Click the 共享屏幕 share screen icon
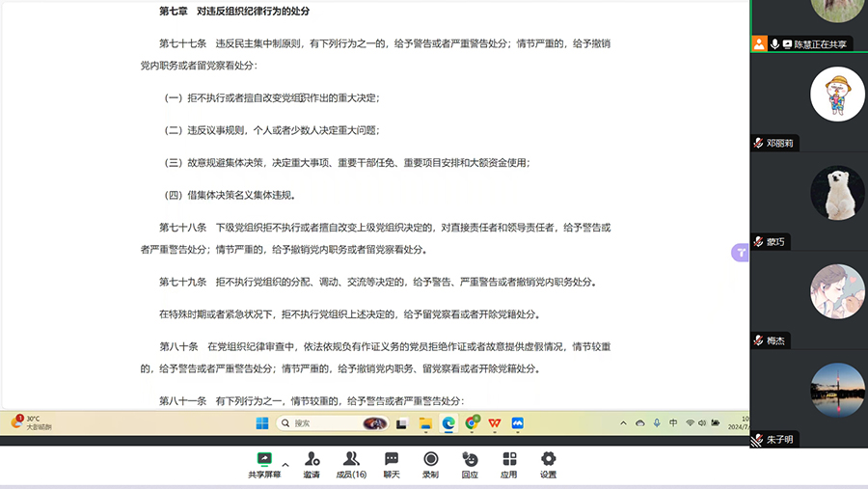This screenshot has width=868, height=489. point(264,459)
